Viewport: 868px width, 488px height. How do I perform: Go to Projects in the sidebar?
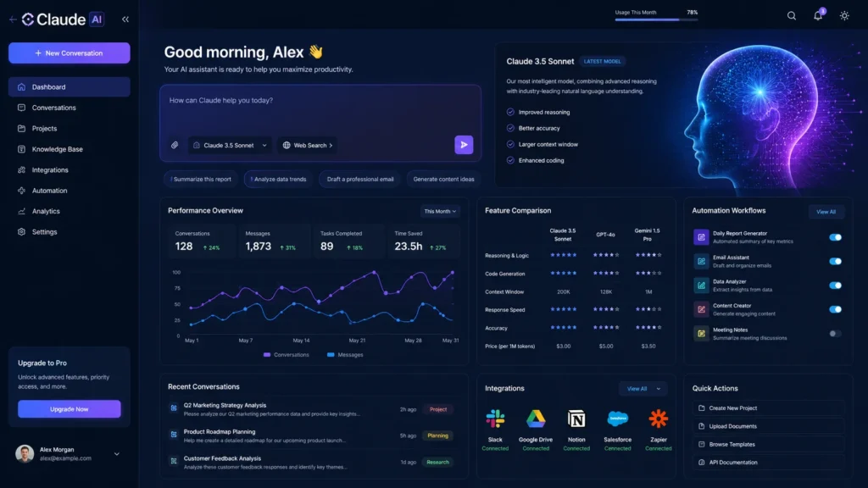[70, 129]
